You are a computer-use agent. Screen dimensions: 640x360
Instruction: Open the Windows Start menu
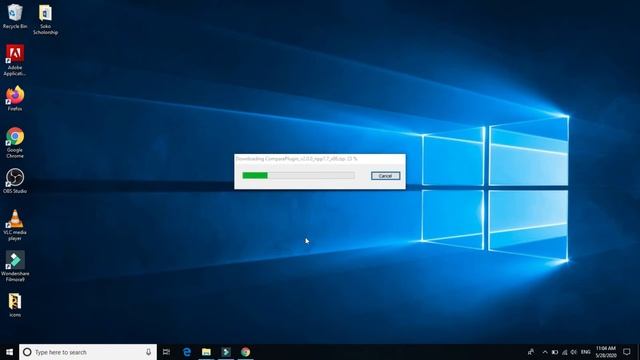pos(9,352)
